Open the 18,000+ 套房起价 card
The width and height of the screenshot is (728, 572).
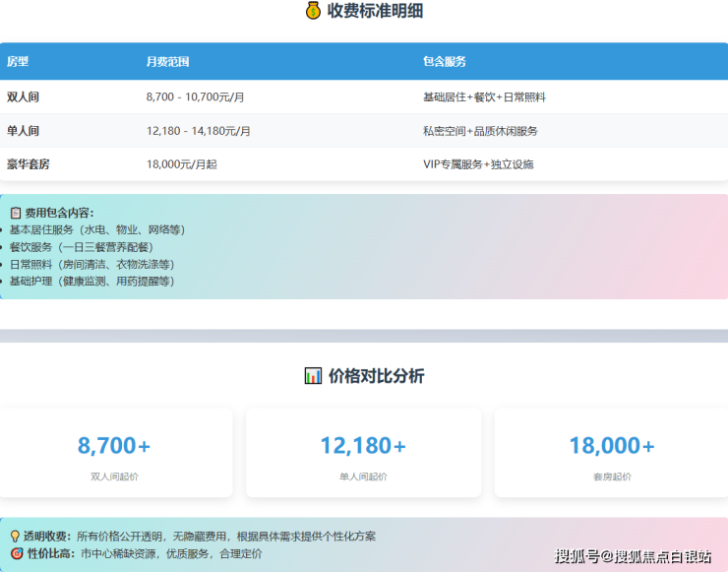click(611, 452)
